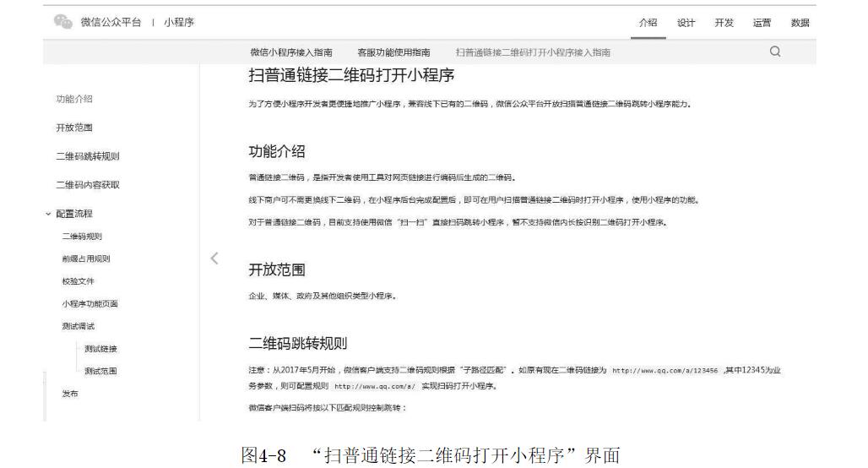This screenshot has height=468, width=868.
Task: Collapse the 配置流程 tree section
Action: [48, 214]
